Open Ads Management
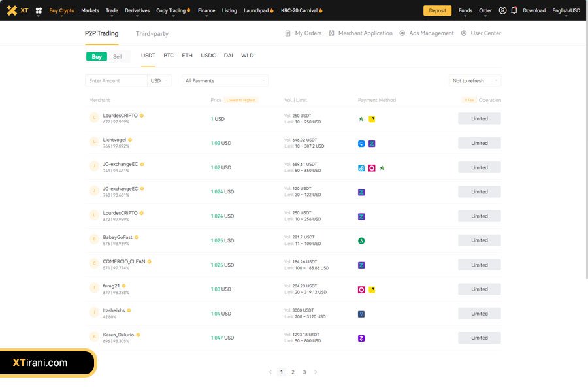This screenshot has height=392, width=588. point(427,33)
